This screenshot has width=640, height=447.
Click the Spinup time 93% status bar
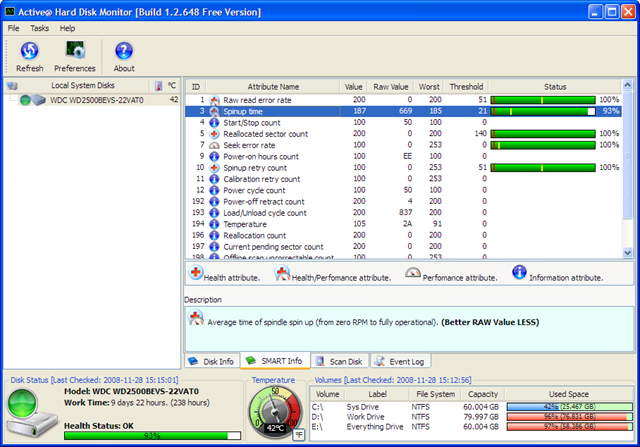tap(543, 111)
